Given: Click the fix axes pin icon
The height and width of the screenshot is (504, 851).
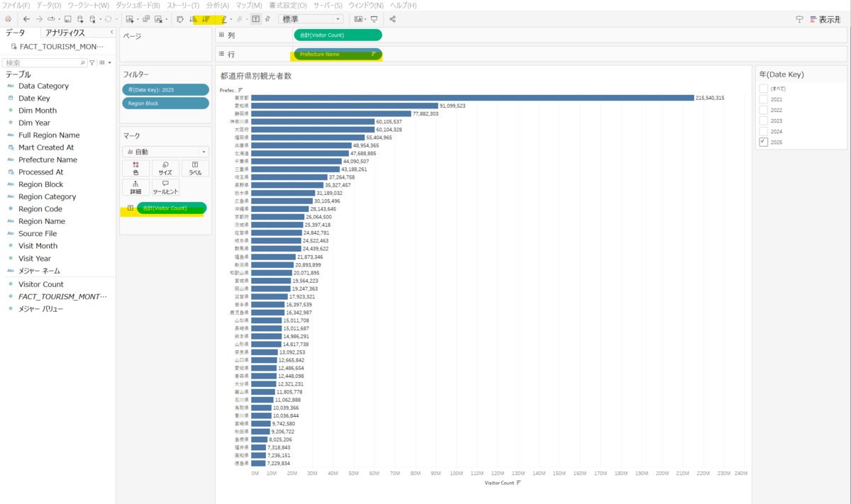Looking at the screenshot, I should pos(267,19).
